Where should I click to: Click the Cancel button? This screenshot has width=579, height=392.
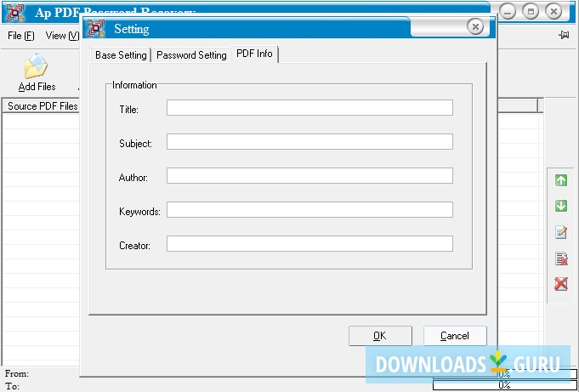(455, 336)
